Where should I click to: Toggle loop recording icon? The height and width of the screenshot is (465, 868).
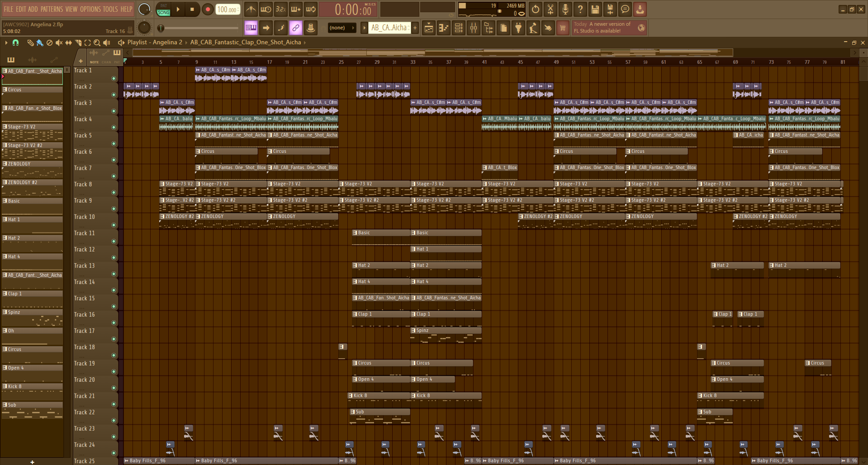311,9
